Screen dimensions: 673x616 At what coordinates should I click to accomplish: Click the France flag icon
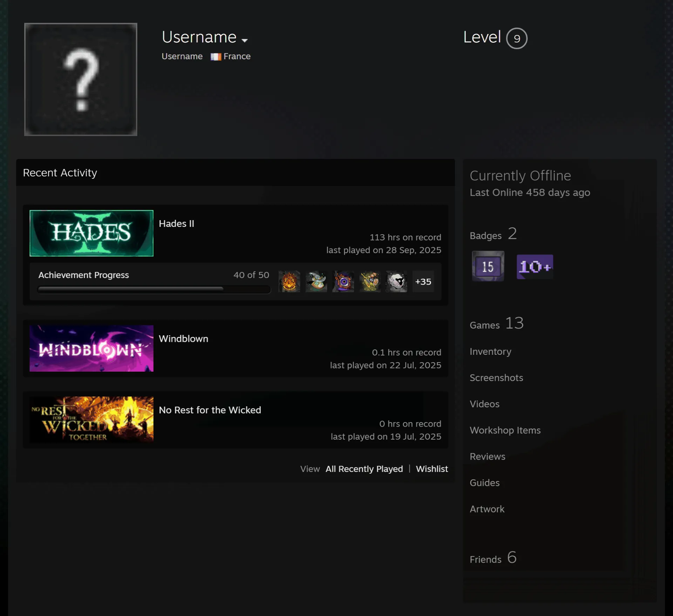[x=216, y=57]
